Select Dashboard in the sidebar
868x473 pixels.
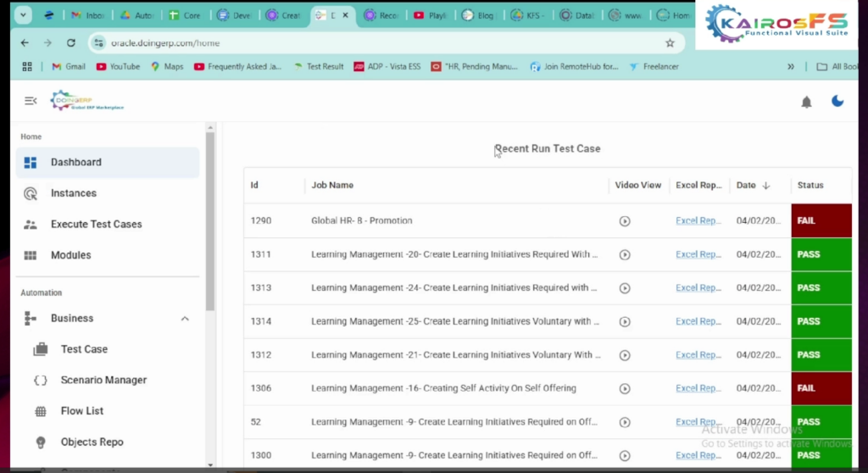click(75, 163)
